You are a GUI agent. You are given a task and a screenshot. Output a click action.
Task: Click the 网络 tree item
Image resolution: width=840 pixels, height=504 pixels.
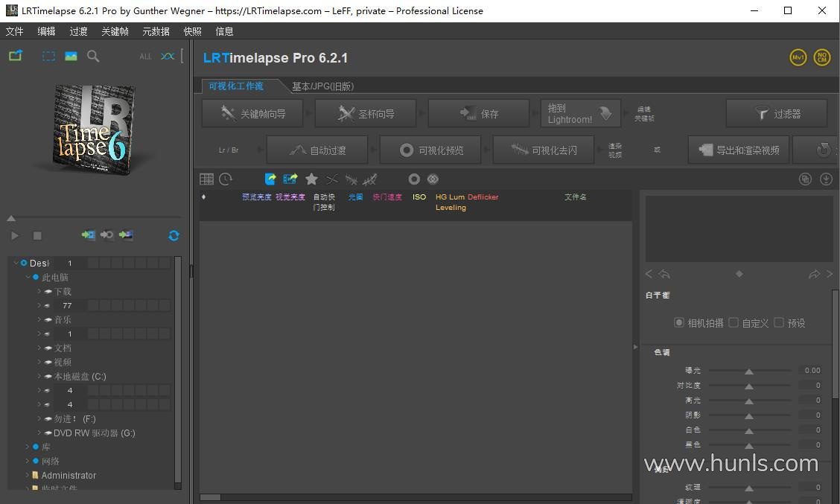coord(51,461)
